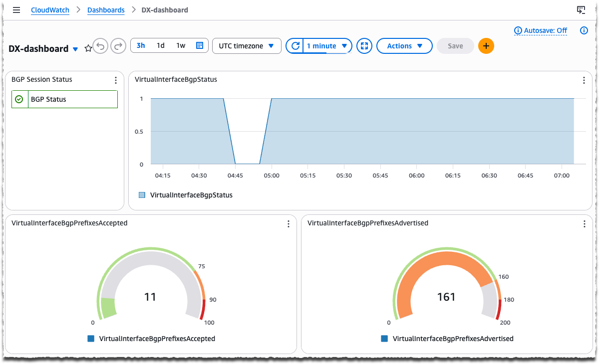Viewport: 599px width, 364px height.
Task: Open the custom date range calendar picker
Action: click(199, 45)
